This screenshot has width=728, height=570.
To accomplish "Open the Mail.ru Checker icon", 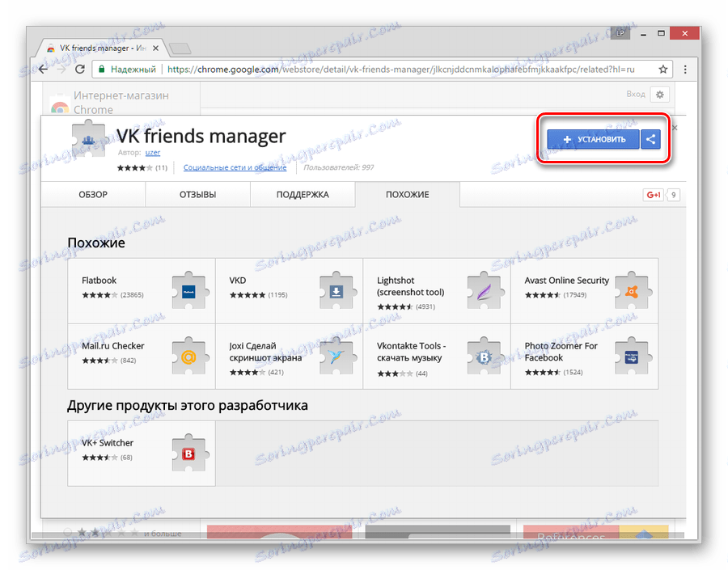I will (x=188, y=357).
